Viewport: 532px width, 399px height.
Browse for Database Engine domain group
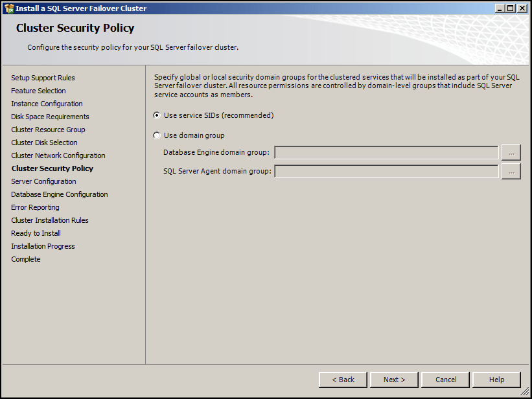tap(511, 153)
